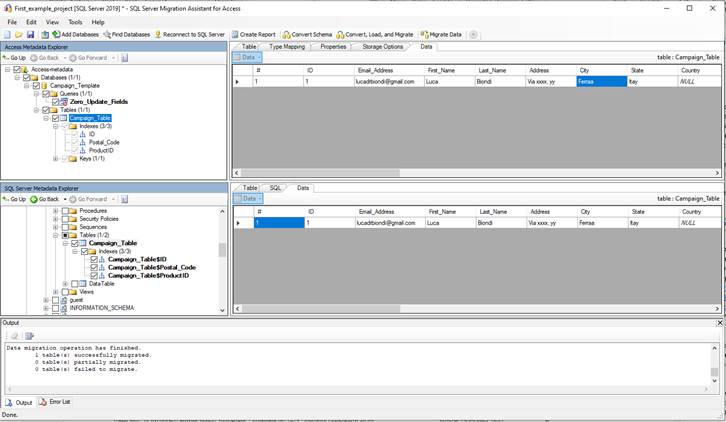Click Convert, Load, and Migrate button
The image size is (726, 422).
(x=375, y=35)
